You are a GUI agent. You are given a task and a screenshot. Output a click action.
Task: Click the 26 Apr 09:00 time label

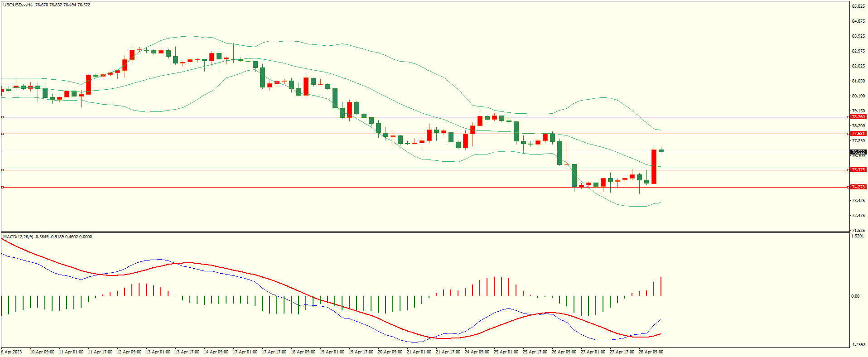pos(564,352)
